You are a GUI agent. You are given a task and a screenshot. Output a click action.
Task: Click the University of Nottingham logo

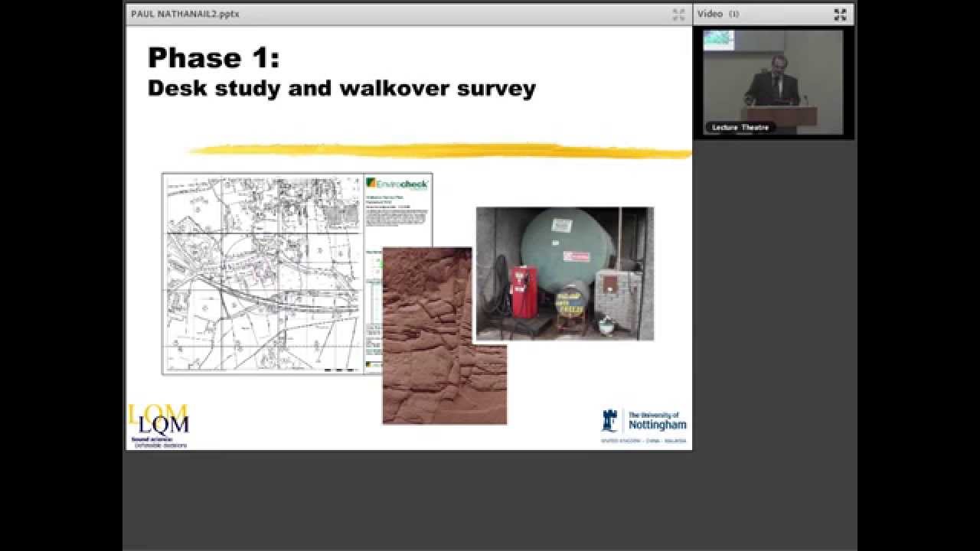643,425
